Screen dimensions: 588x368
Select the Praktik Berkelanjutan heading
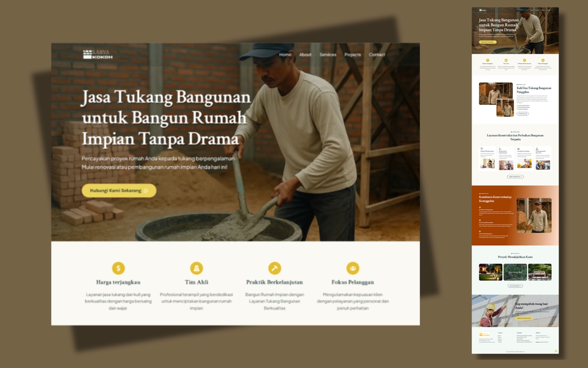coord(274,282)
